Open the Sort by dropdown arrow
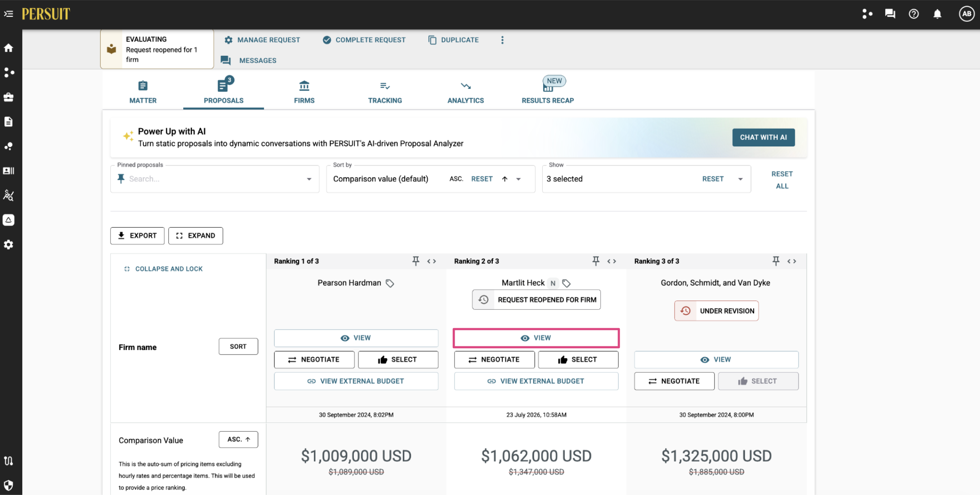 [519, 179]
